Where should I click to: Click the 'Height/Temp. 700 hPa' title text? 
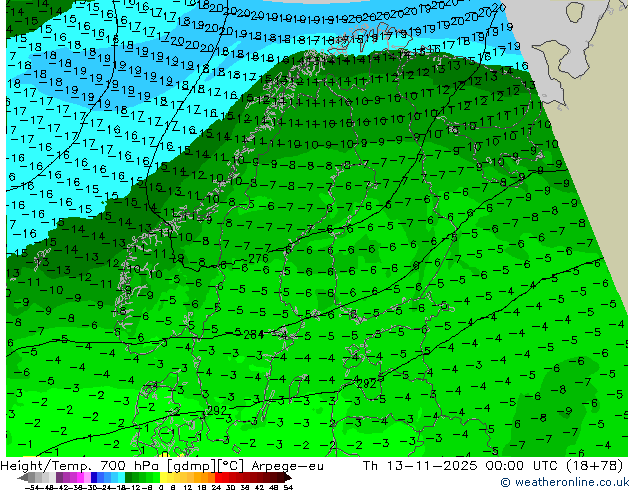click(80, 466)
